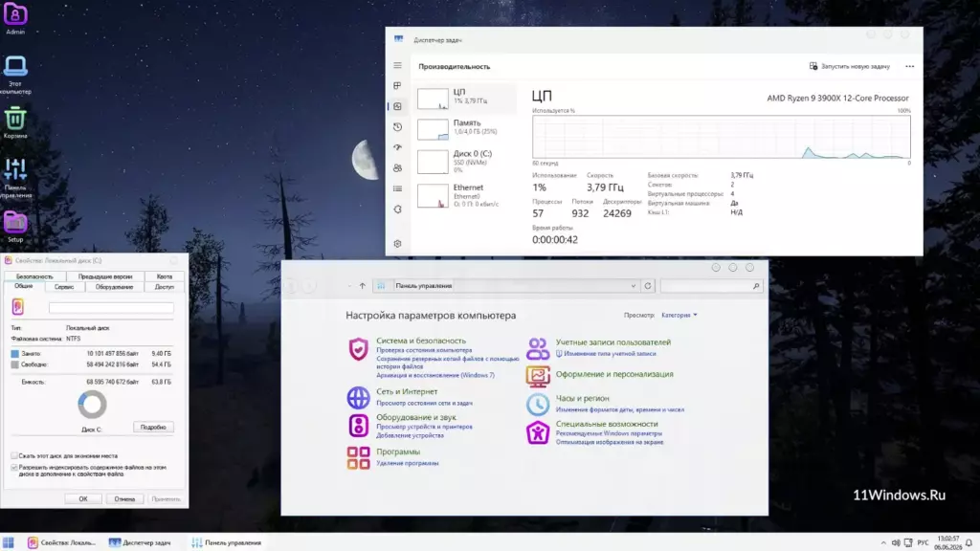
Task: Select Disk 0 (C:) performance entry
Action: coord(466,161)
